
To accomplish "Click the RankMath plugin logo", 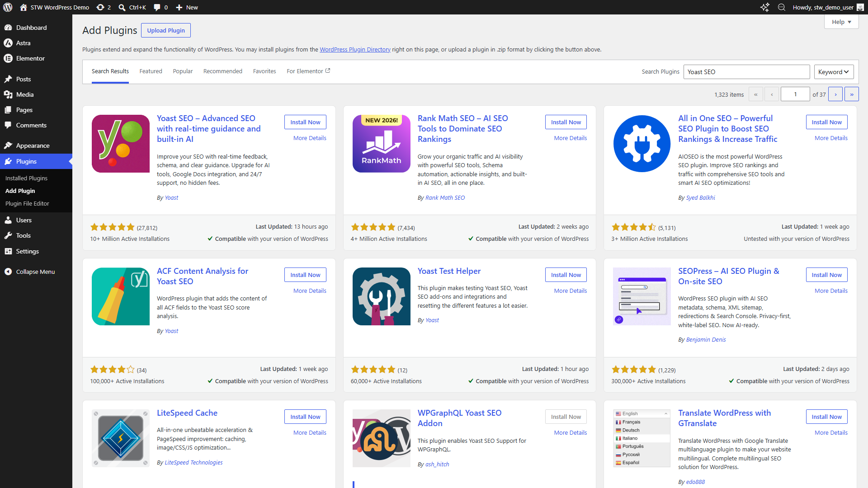I will pyautogui.click(x=382, y=144).
